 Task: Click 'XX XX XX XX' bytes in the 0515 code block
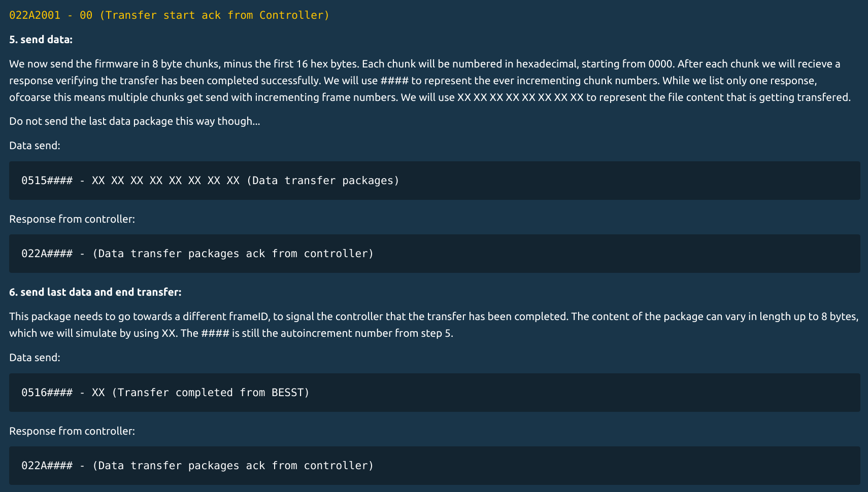[165, 181]
